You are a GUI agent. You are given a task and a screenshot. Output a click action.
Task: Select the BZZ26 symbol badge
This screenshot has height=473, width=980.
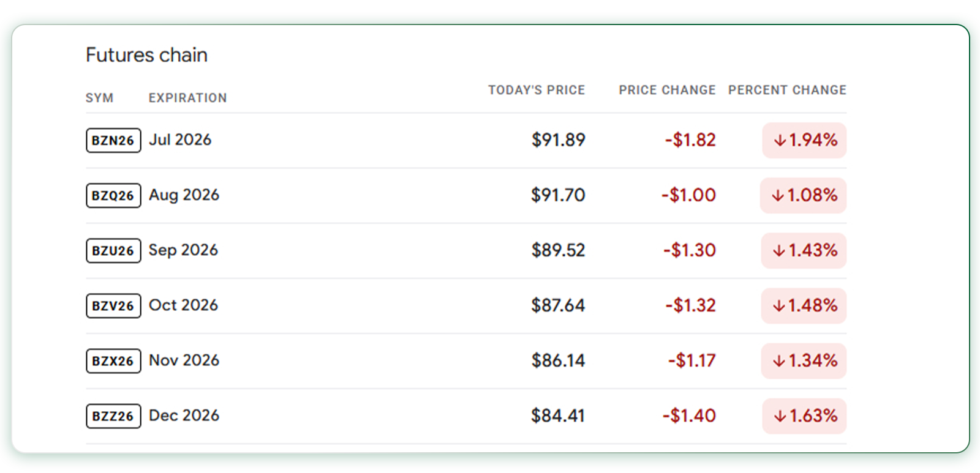pos(113,416)
